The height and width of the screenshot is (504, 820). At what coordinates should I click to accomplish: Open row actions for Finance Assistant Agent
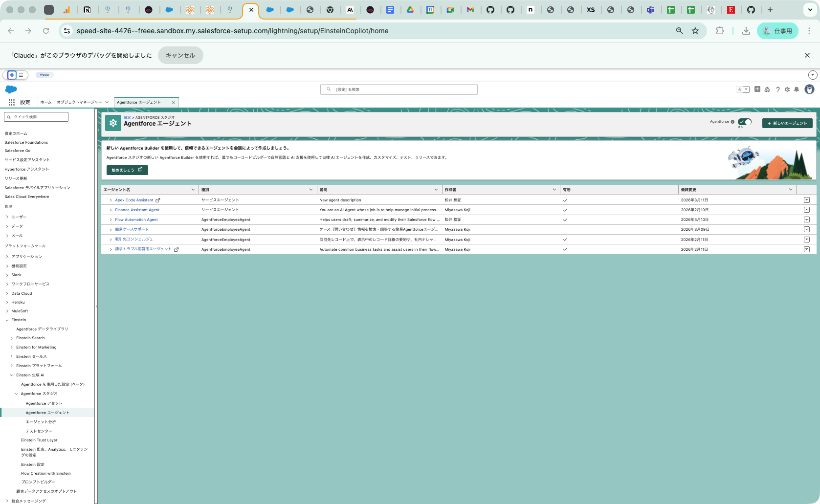(x=807, y=210)
